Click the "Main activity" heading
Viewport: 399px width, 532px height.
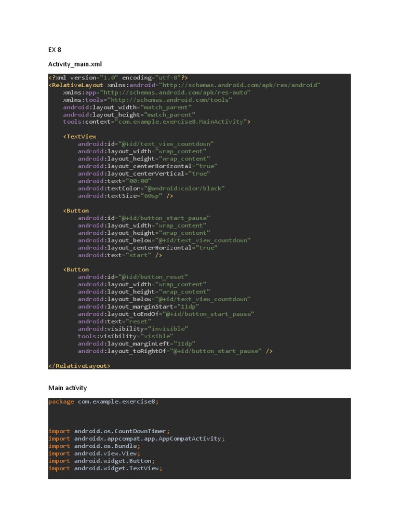pyautogui.click(x=68, y=388)
